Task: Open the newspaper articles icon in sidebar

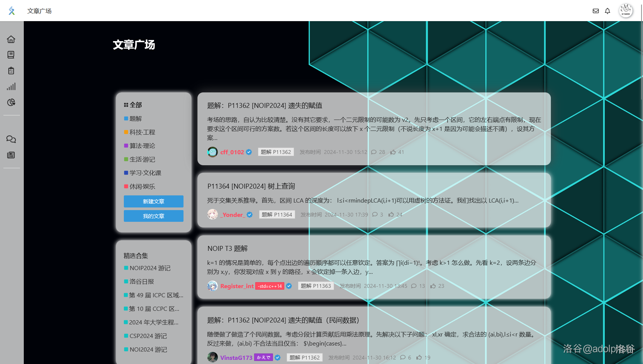Action: (x=11, y=155)
